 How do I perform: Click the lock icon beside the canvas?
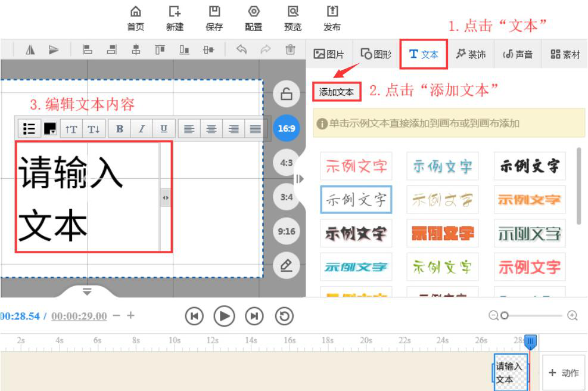tap(286, 94)
